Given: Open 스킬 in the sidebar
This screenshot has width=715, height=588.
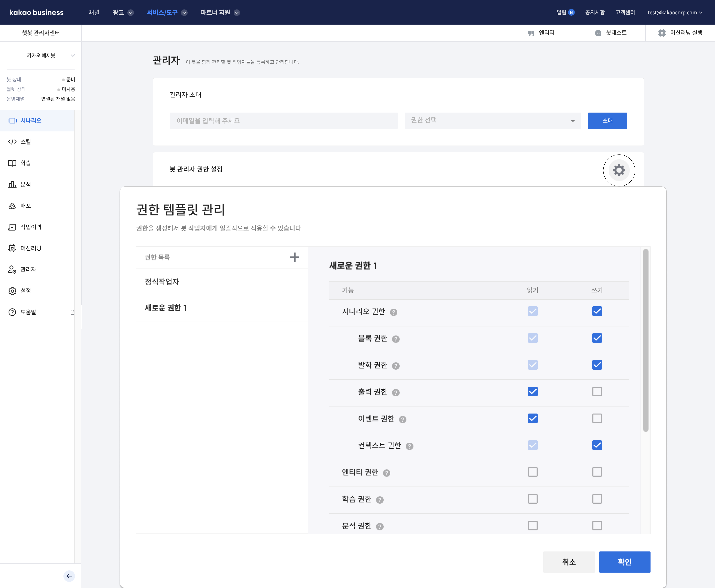Looking at the screenshot, I should pyautogui.click(x=26, y=142).
